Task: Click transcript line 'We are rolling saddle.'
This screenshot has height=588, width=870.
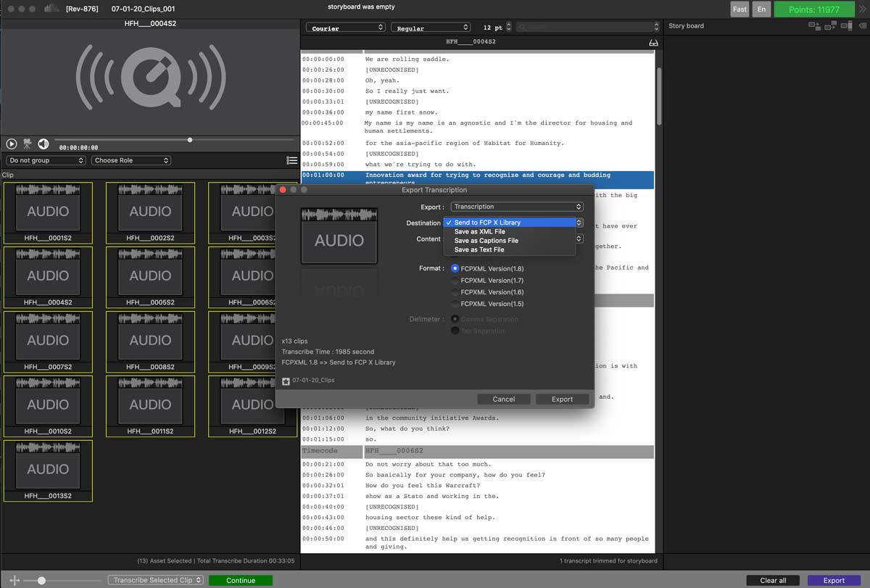Action: 407,59
